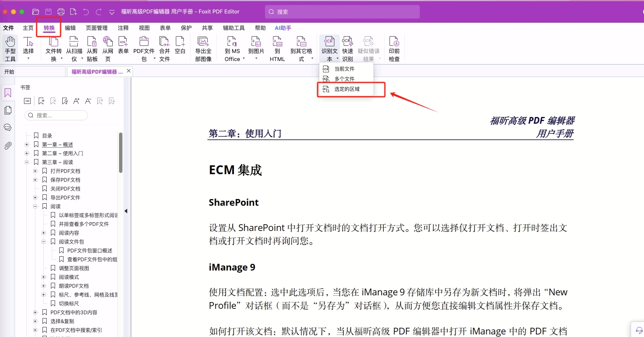Click the 到 HTML export button

(277, 49)
